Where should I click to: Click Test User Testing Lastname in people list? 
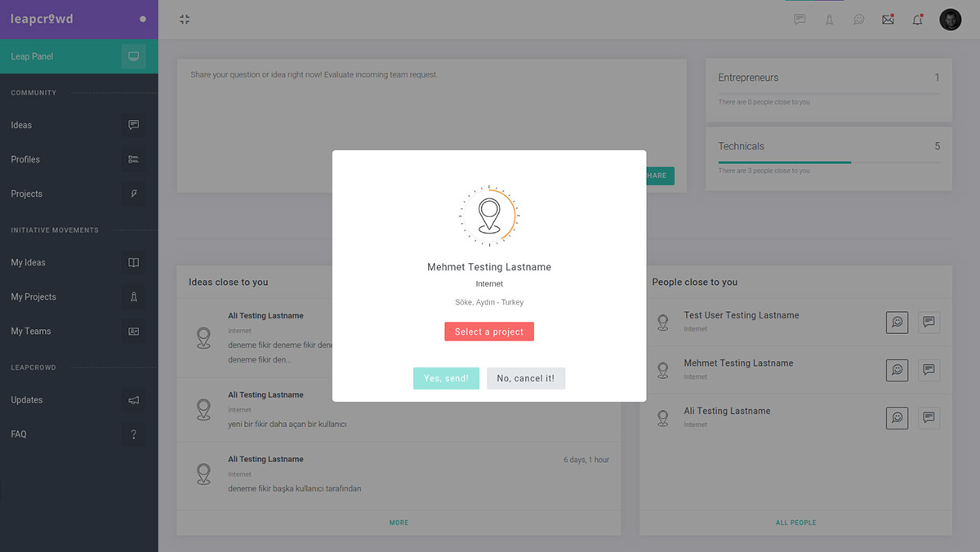click(742, 315)
